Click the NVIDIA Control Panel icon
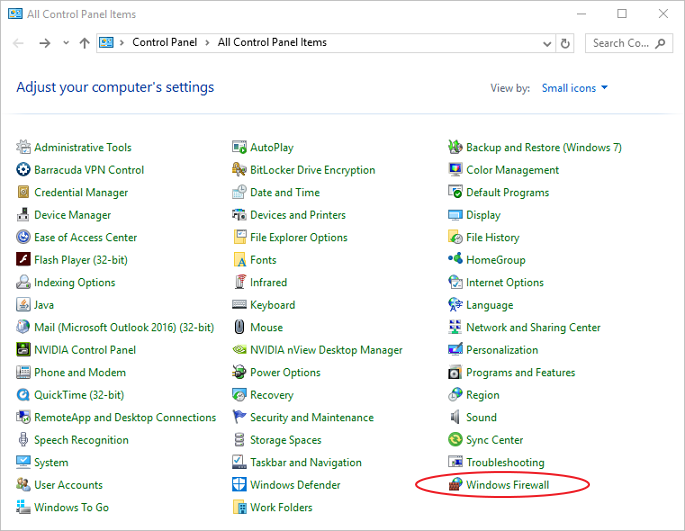Image resolution: width=685 pixels, height=531 pixels. pyautogui.click(x=24, y=350)
